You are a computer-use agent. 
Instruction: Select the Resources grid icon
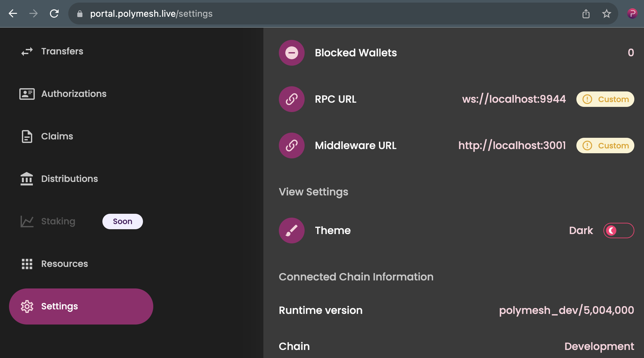click(27, 264)
